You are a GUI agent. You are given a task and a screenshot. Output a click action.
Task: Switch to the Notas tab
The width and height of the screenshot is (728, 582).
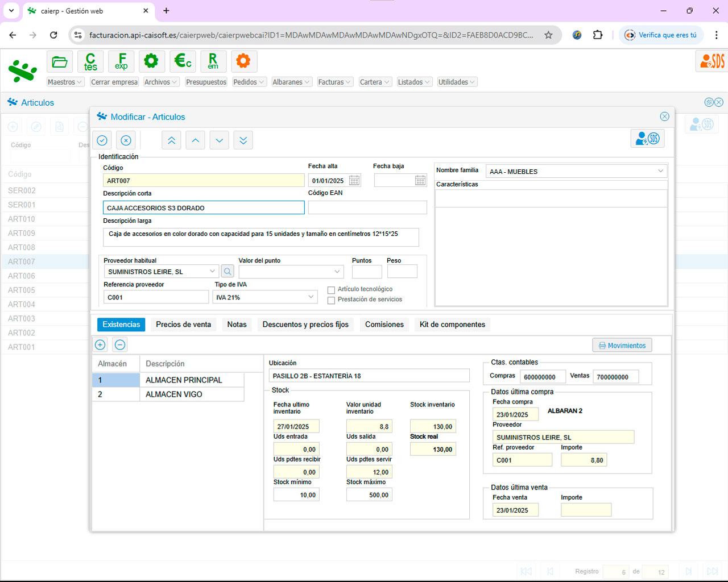pyautogui.click(x=237, y=325)
